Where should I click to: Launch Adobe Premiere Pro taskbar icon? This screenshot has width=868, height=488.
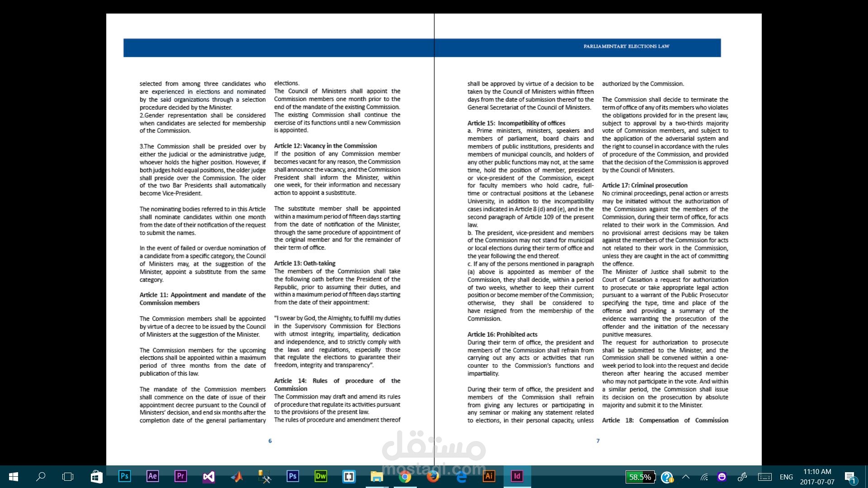click(180, 476)
